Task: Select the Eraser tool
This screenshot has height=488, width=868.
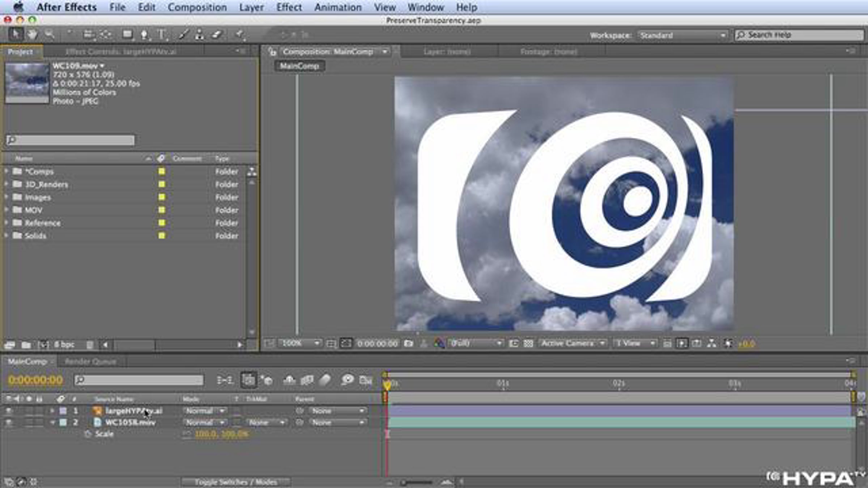Action: click(x=217, y=35)
